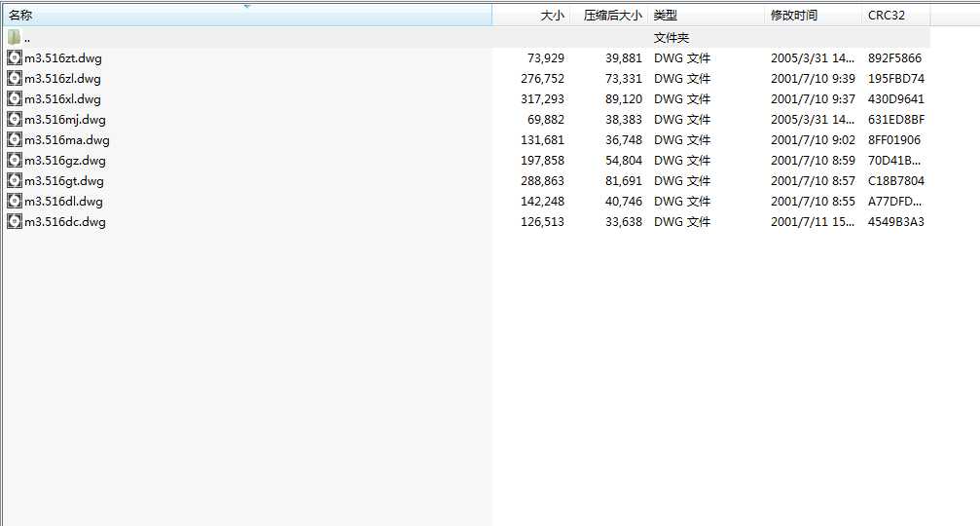Click size value 126,513
980x526 pixels.
tap(542, 221)
